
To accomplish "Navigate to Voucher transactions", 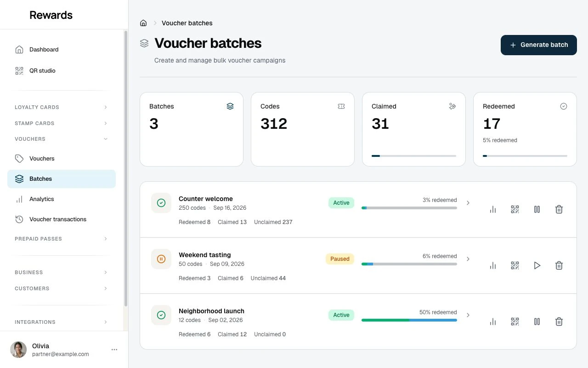I will coord(62,219).
